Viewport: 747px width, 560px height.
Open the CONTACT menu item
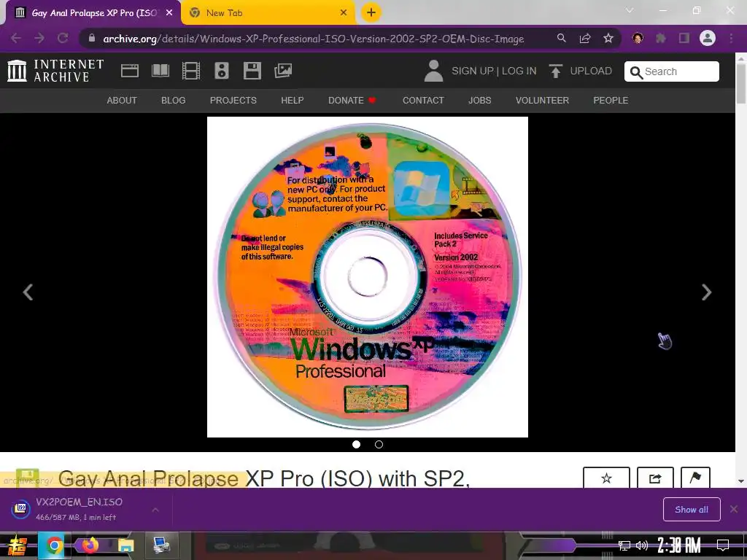point(423,101)
